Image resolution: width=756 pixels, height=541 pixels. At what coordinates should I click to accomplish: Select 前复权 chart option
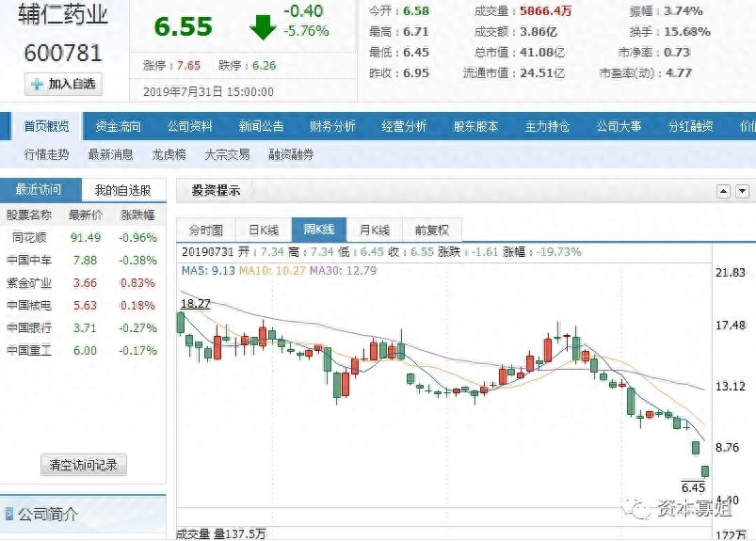[x=432, y=231]
